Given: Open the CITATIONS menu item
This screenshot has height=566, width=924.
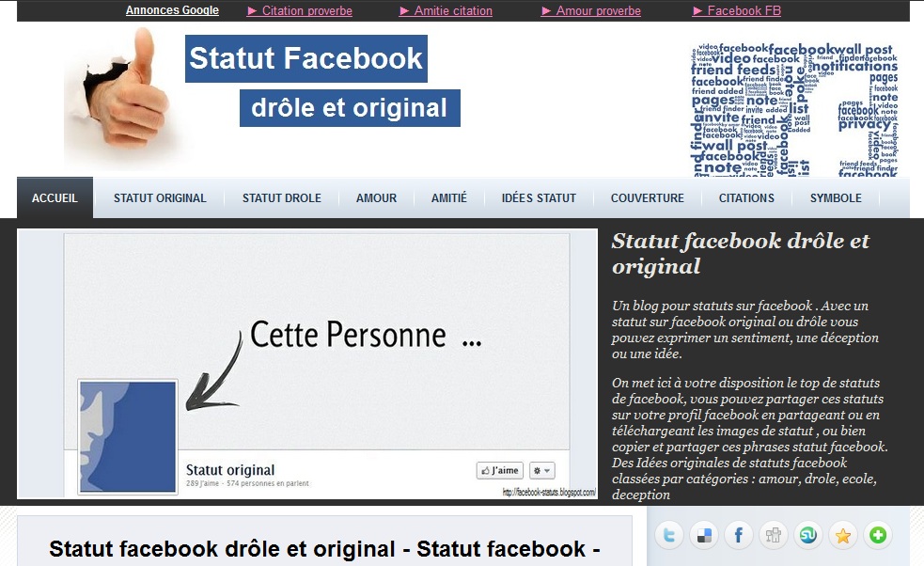Looking at the screenshot, I should tap(746, 198).
